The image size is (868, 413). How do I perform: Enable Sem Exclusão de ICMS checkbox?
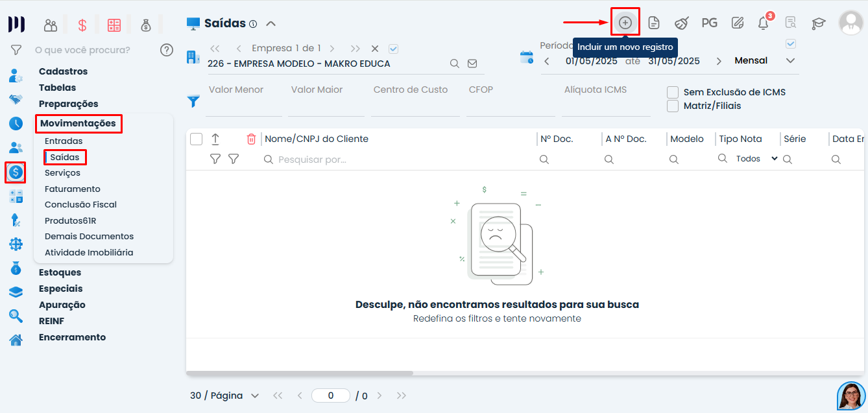[x=673, y=92]
